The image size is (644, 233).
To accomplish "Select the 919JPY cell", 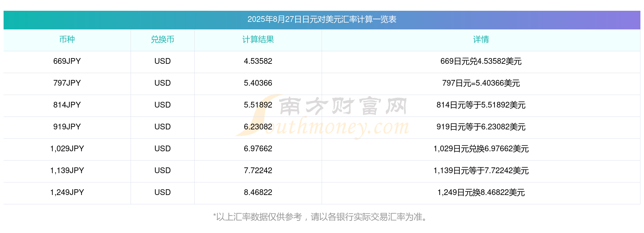I will [x=67, y=127].
